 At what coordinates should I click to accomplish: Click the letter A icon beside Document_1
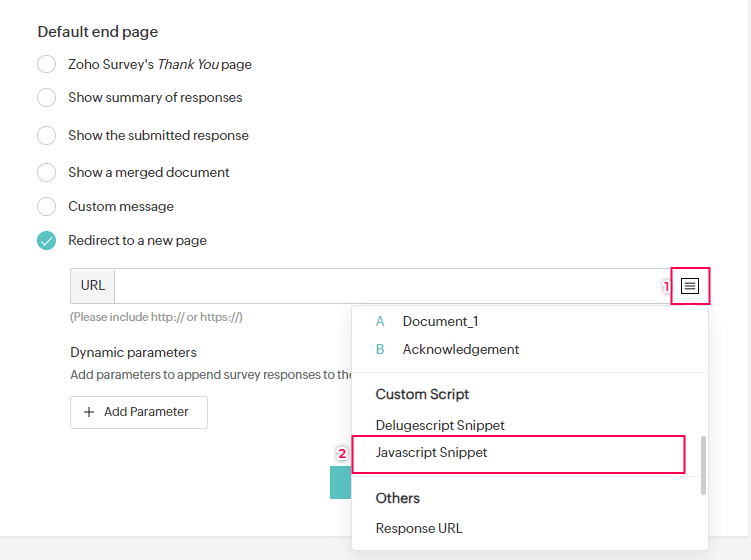(380, 322)
